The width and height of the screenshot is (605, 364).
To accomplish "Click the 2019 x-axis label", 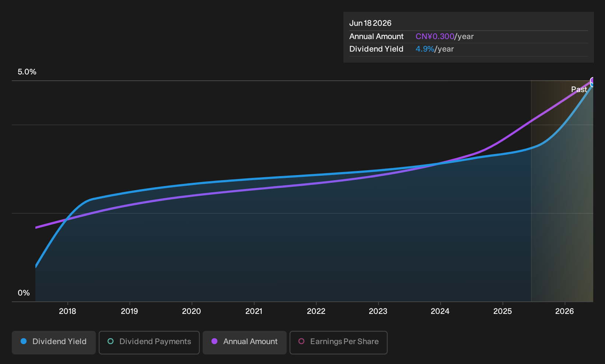I will point(129,311).
